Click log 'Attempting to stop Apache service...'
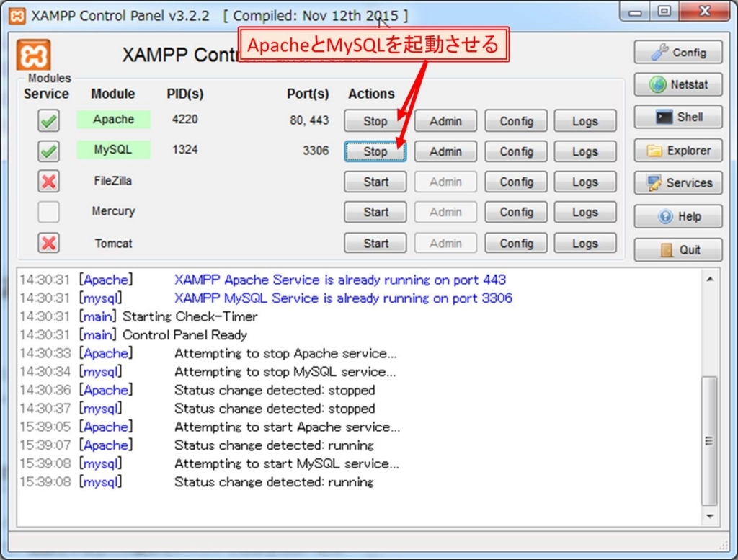 pyautogui.click(x=285, y=353)
